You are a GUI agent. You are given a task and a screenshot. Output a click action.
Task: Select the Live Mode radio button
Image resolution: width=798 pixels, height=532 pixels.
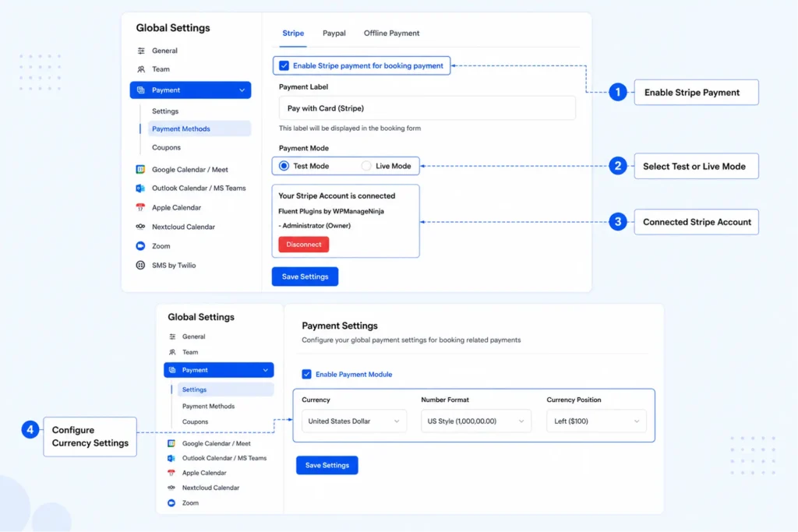(x=366, y=166)
